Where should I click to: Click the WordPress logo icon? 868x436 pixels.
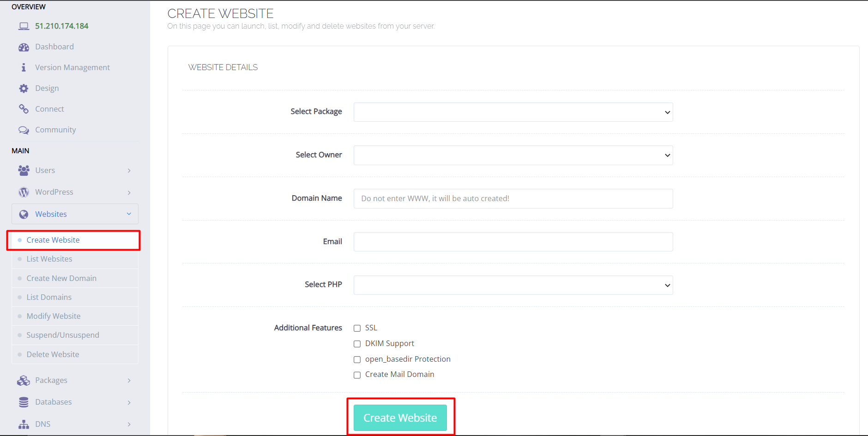coord(24,192)
